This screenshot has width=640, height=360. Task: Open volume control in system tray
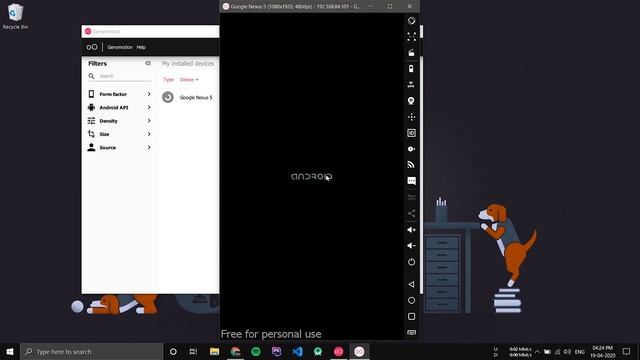[x=567, y=352]
